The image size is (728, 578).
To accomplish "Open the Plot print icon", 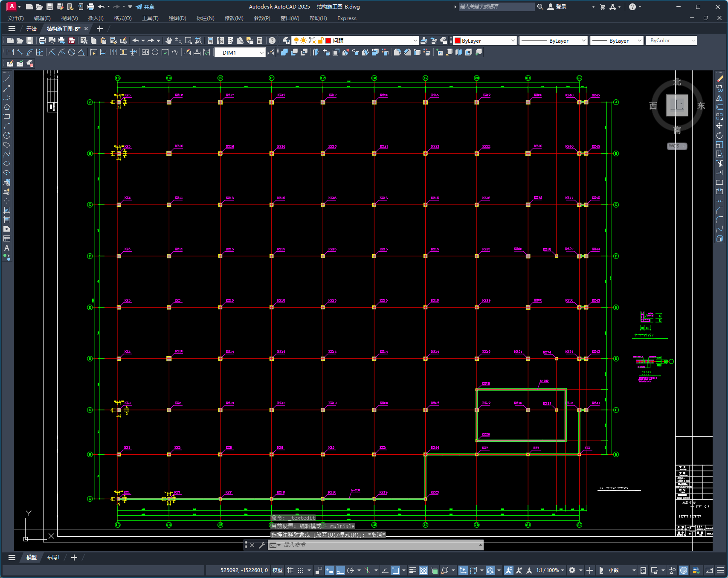I will (x=42, y=41).
